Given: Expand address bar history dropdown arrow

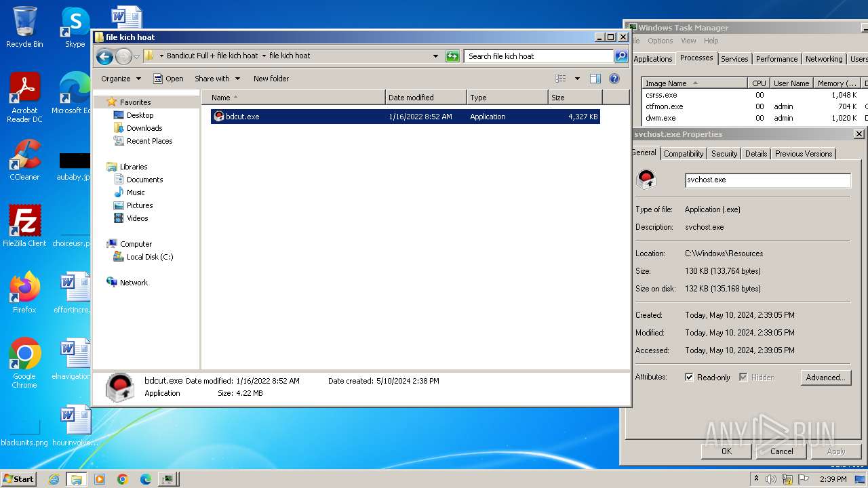Looking at the screenshot, I should (435, 56).
